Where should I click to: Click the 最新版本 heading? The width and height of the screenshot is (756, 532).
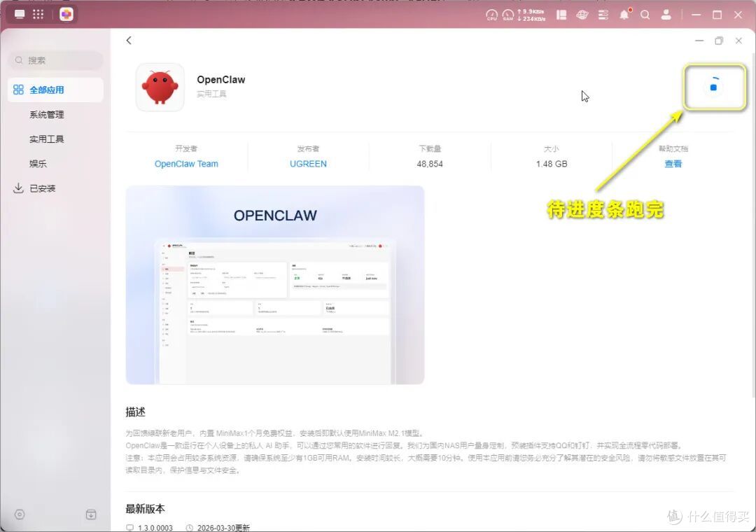pyautogui.click(x=145, y=509)
